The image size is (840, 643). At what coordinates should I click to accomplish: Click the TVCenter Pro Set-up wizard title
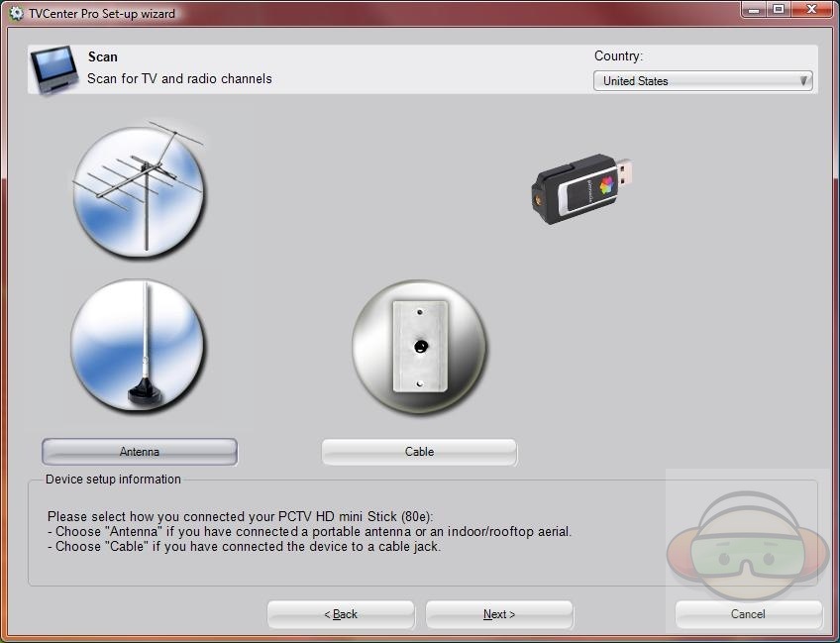100,13
